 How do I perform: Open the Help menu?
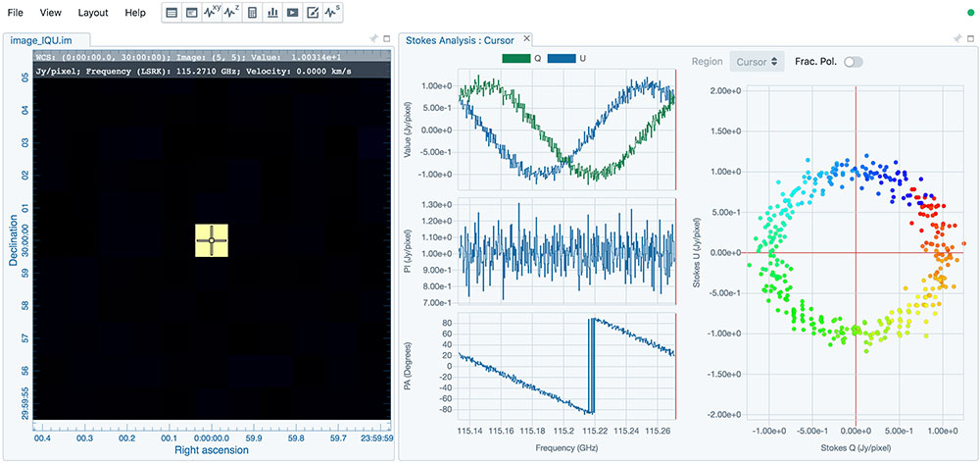(x=135, y=13)
